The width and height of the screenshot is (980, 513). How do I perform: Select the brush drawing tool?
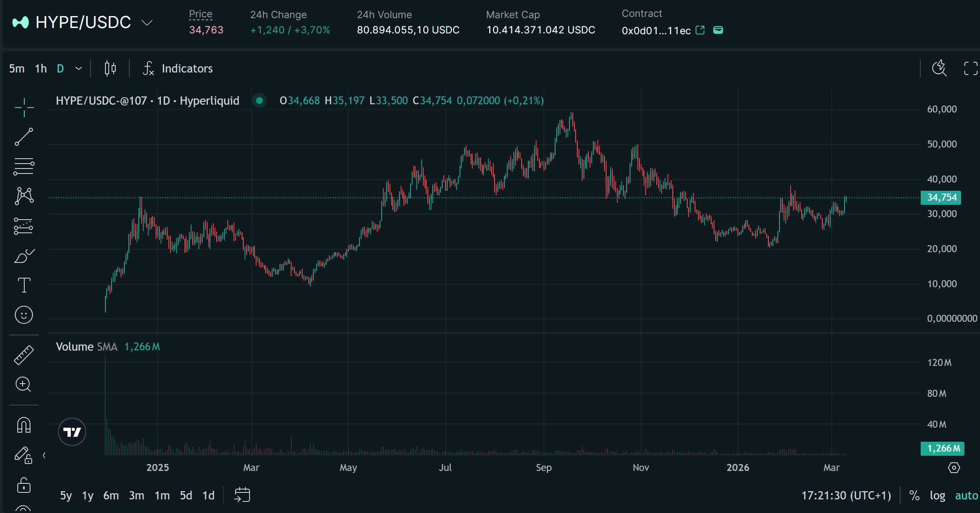click(x=24, y=256)
